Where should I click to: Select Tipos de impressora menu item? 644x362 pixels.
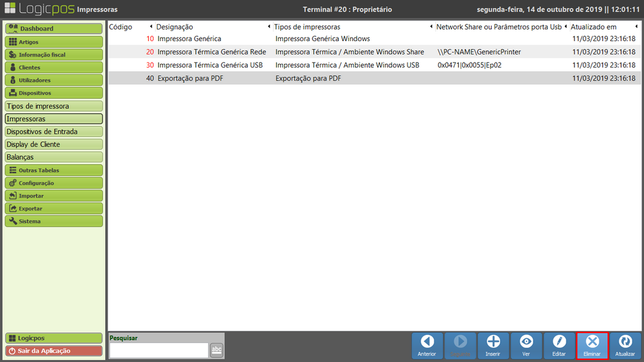click(54, 106)
